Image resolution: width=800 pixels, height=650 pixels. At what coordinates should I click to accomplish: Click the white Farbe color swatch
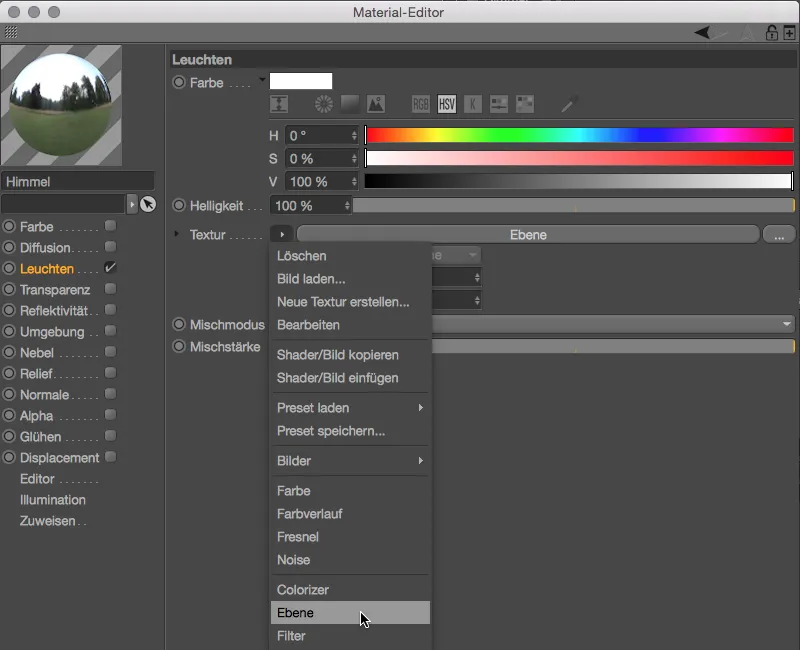[x=301, y=81]
